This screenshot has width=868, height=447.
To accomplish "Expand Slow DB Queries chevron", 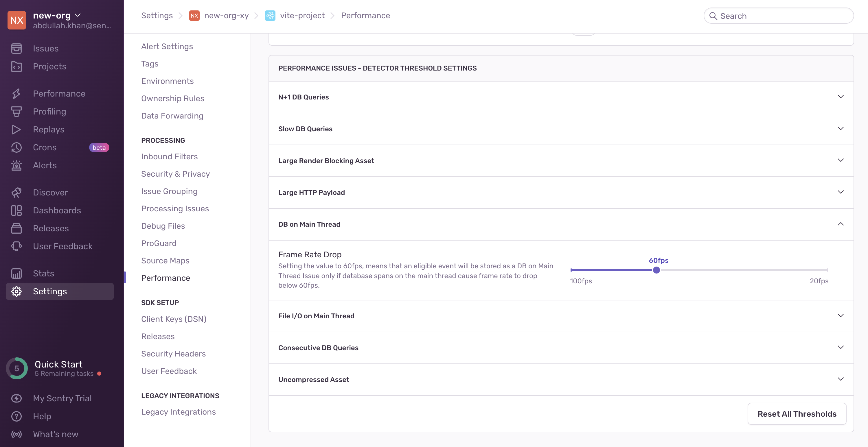I will coord(841,129).
